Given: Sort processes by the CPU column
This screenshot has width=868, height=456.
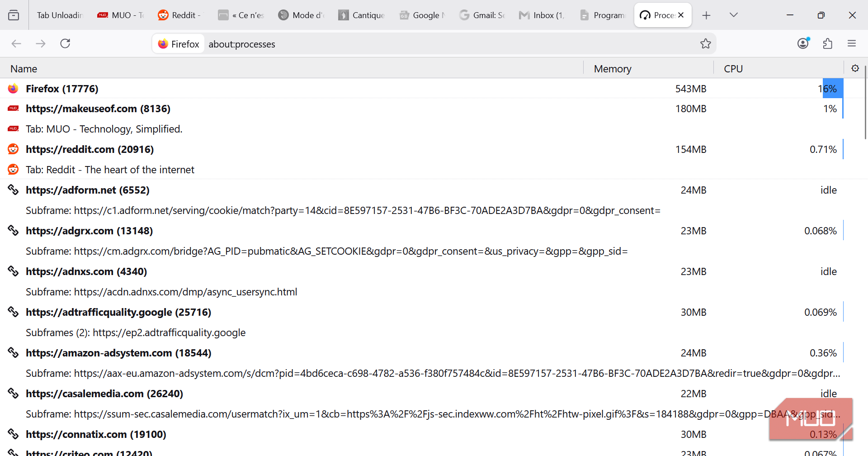Looking at the screenshot, I should [x=778, y=68].
